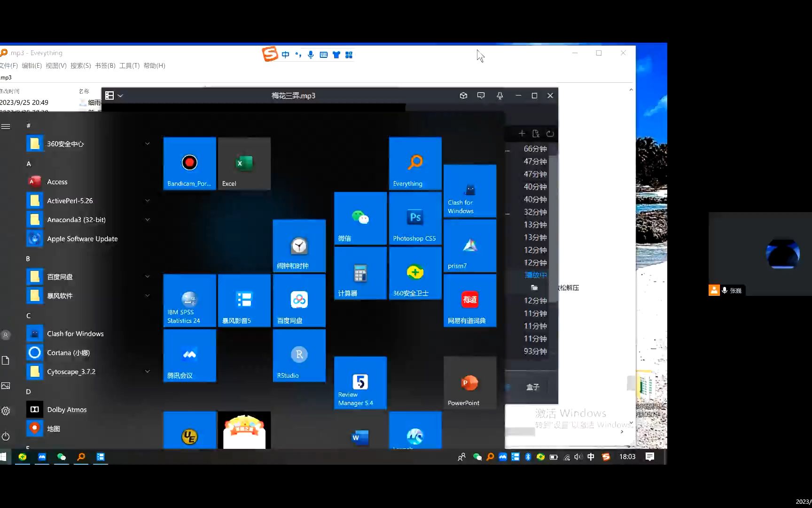This screenshot has width=812, height=508.
Task: Toggle the Sogou input microphone icon
Action: point(311,55)
